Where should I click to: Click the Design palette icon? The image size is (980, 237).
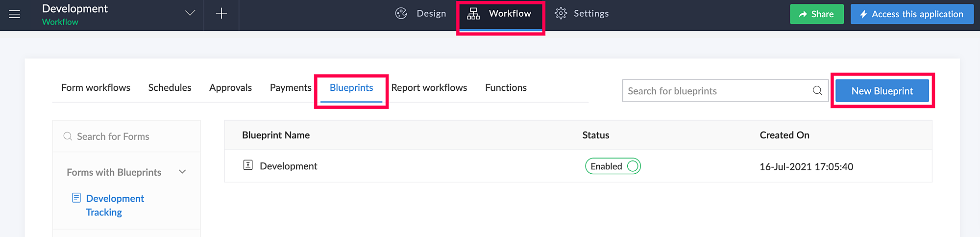point(401,14)
